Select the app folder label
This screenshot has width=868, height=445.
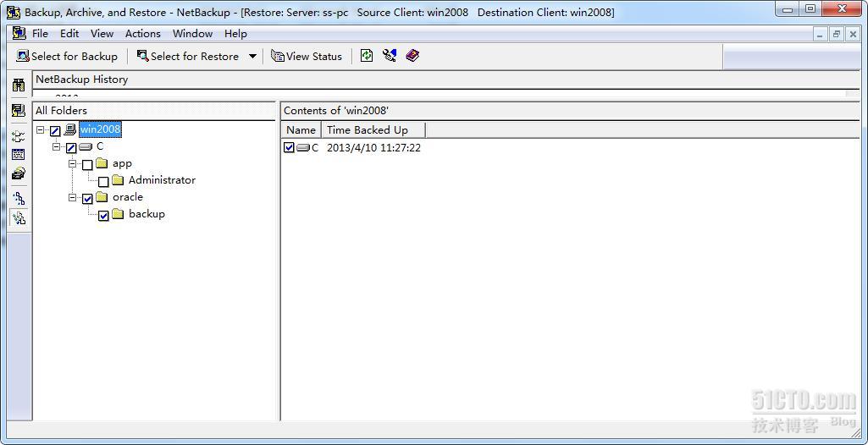click(x=122, y=163)
